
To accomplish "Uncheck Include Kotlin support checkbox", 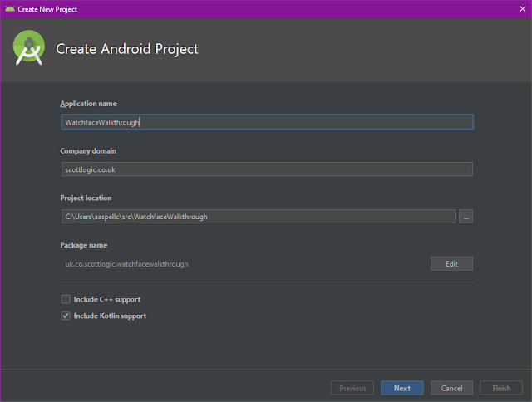I will pyautogui.click(x=66, y=316).
